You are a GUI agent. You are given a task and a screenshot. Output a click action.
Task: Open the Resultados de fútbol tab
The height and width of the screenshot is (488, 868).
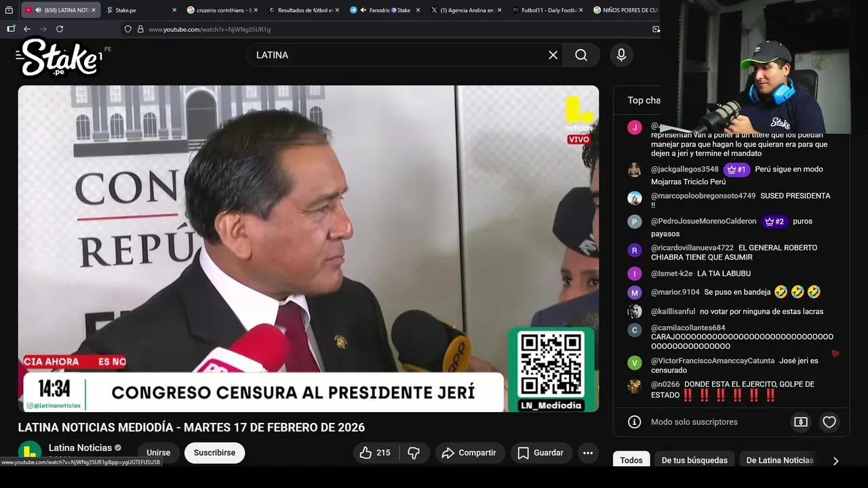coord(304,10)
